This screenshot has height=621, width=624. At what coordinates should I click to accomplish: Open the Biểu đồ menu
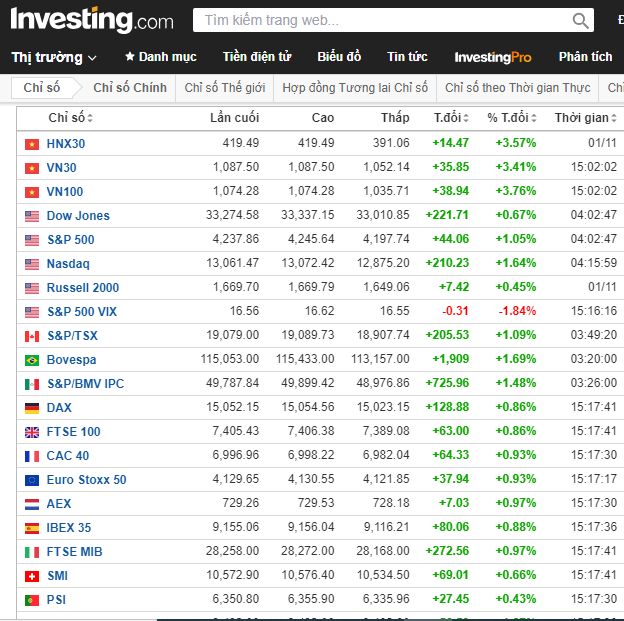click(x=339, y=57)
